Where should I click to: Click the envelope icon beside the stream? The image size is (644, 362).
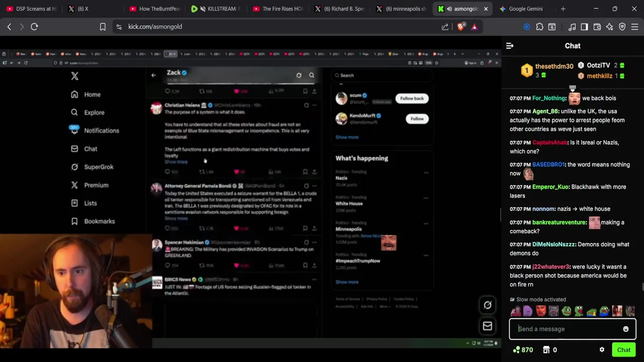(x=488, y=326)
